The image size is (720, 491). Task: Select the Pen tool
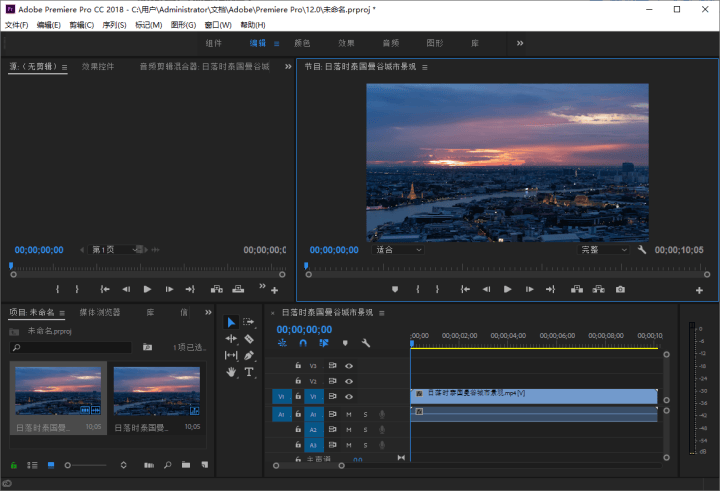coord(249,355)
